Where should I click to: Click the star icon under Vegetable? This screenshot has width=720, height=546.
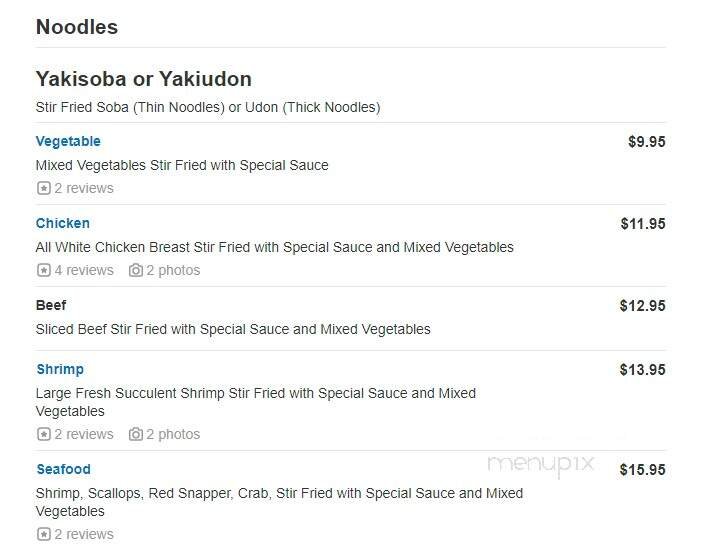(x=43, y=188)
